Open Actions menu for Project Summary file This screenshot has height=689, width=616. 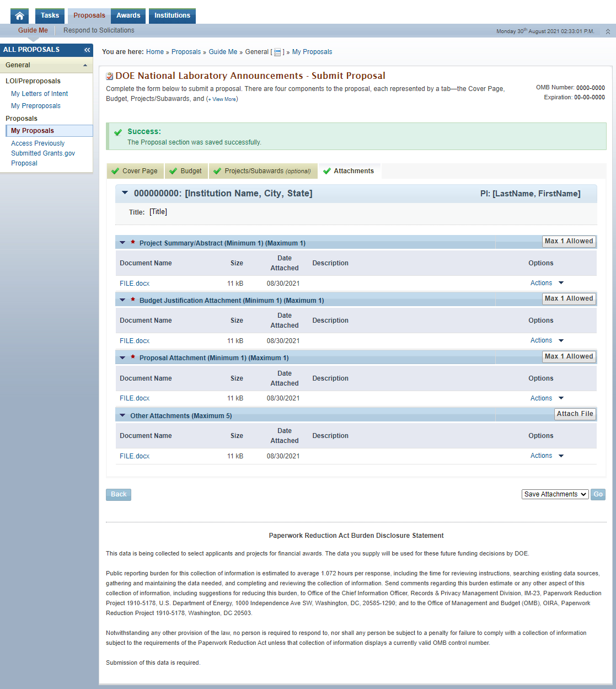[x=547, y=283]
